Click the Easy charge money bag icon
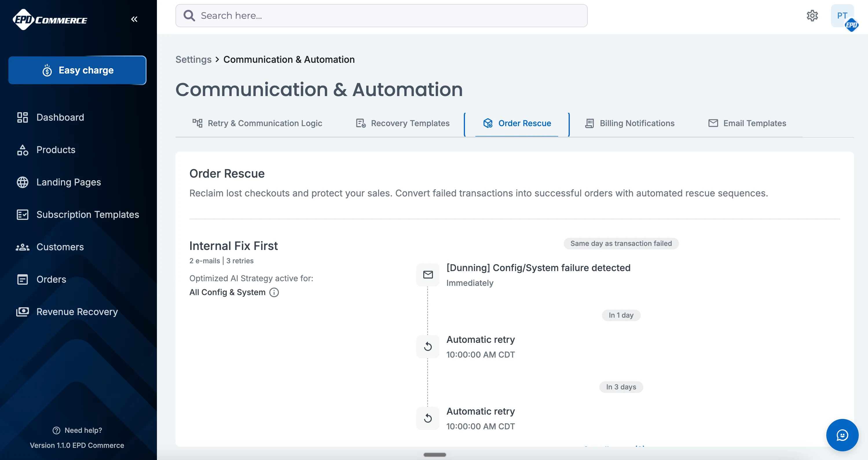The height and width of the screenshot is (460, 868). pos(47,70)
